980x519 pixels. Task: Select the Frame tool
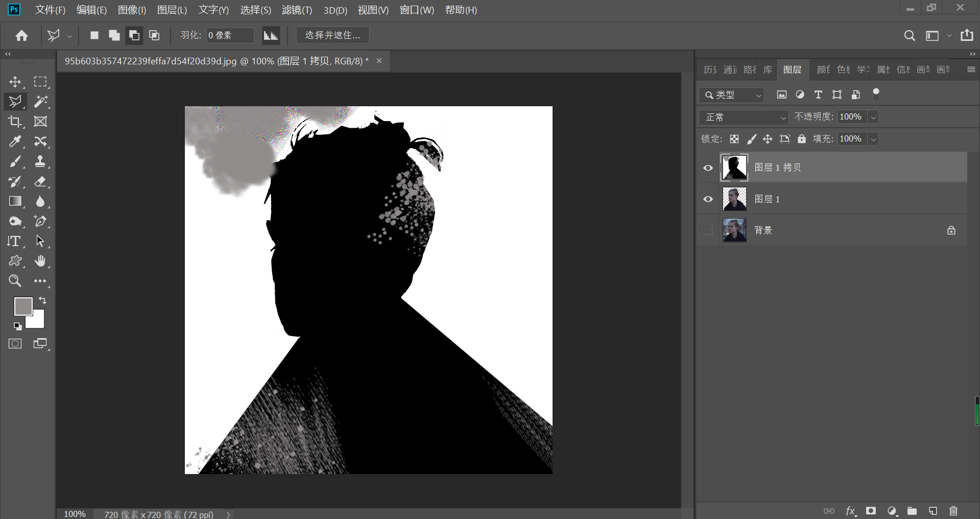(40, 122)
